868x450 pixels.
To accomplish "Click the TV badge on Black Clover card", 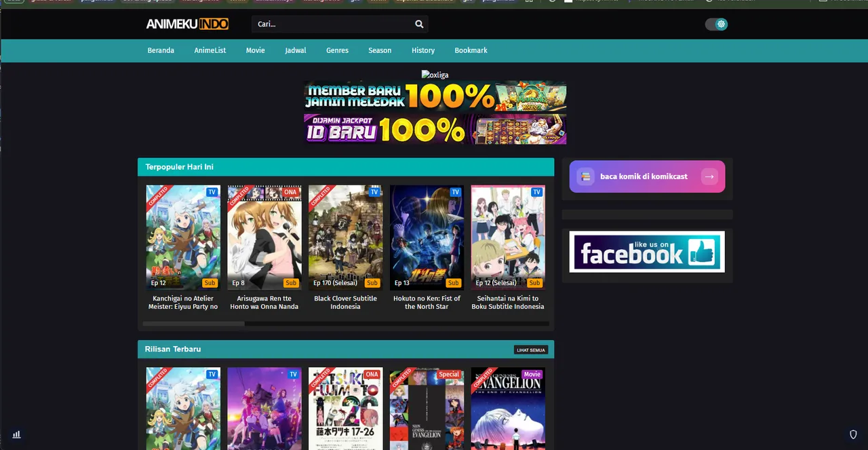I will click(374, 192).
